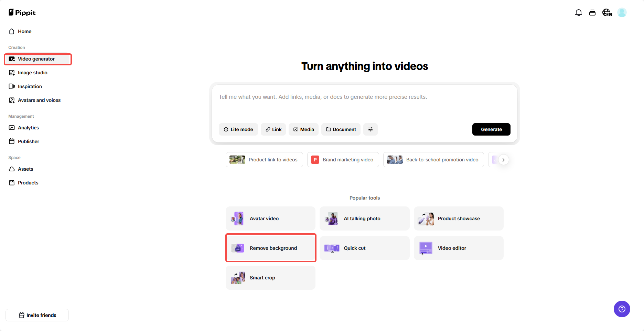Image resolution: width=644 pixels, height=331 pixels.
Task: Show more suggestions with right chevron
Action: 504,160
